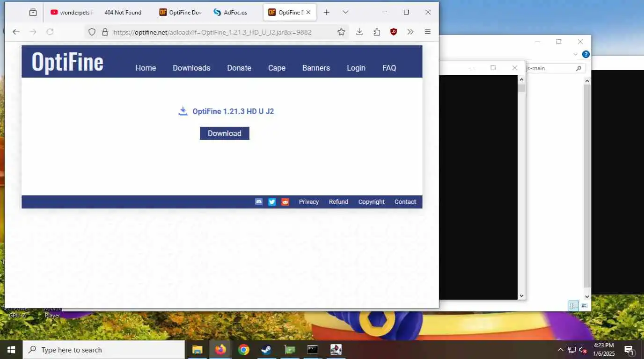Click the blue Download button
Screen dimensions: 644x359
[225, 133]
